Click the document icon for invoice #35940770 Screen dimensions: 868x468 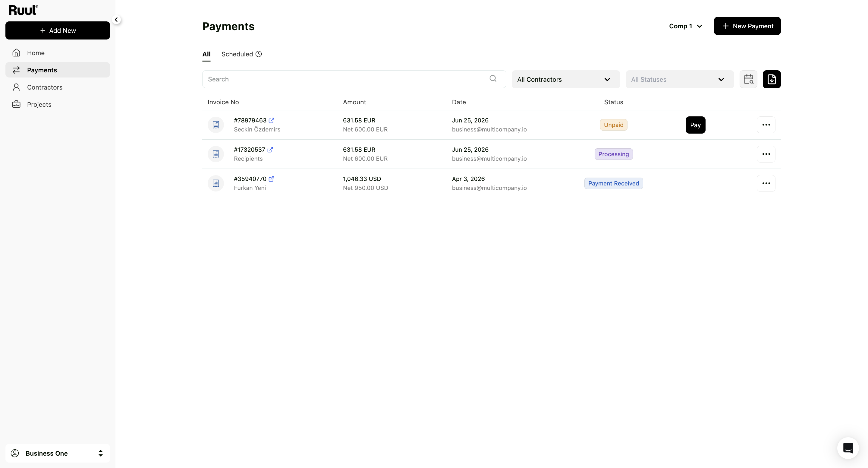(x=216, y=183)
